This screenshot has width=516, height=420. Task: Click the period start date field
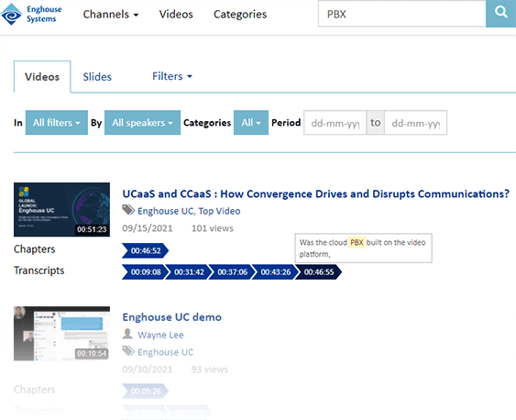pyautogui.click(x=335, y=123)
